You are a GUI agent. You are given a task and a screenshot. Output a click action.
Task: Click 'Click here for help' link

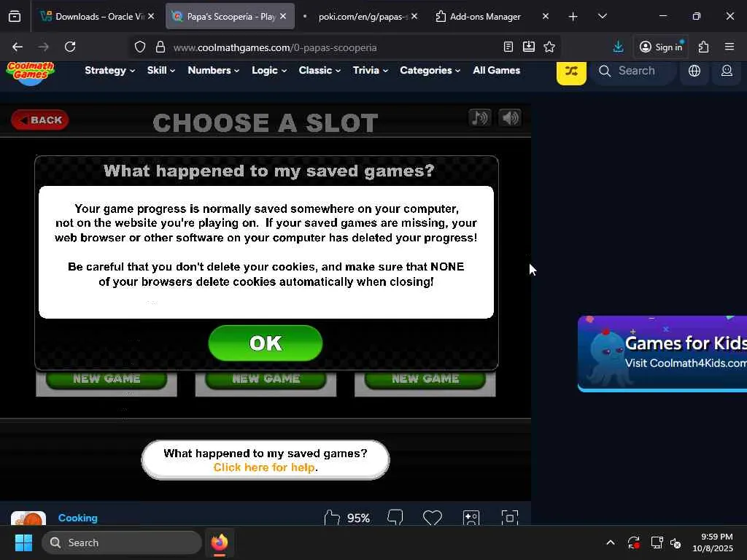click(264, 467)
